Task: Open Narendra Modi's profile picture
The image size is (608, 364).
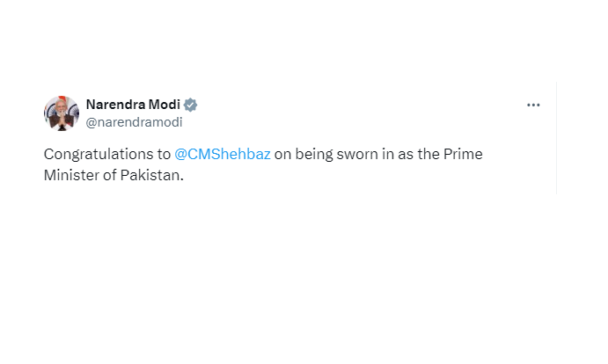Action: pyautogui.click(x=61, y=113)
